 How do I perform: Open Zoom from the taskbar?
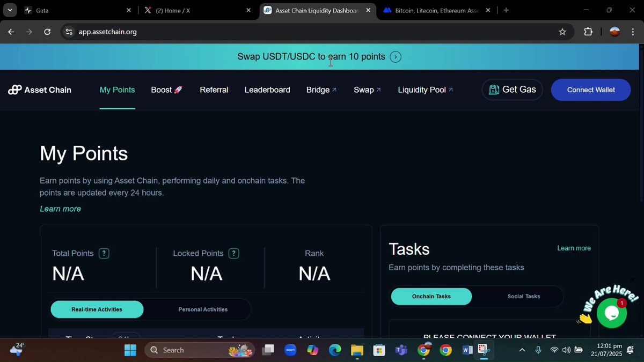click(x=291, y=350)
